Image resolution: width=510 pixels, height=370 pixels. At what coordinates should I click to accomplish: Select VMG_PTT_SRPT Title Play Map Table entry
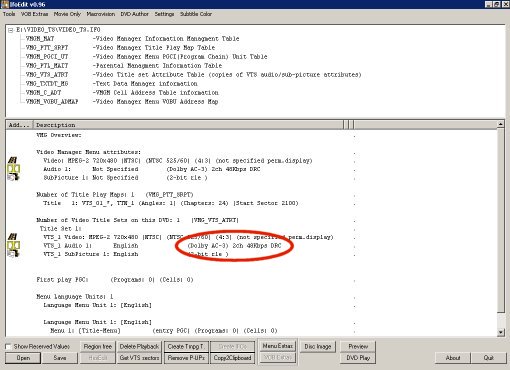pos(120,48)
